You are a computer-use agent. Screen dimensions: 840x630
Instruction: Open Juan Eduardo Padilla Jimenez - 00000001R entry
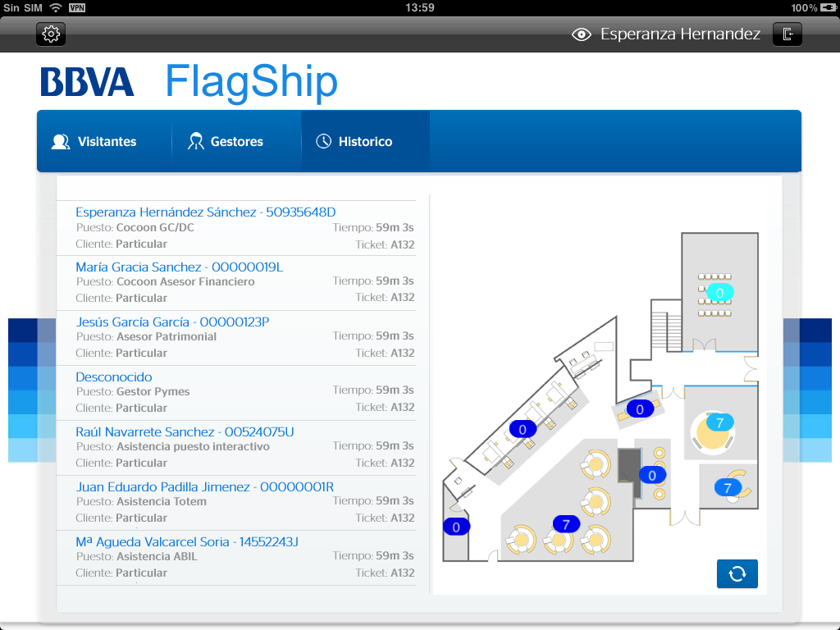236,503
